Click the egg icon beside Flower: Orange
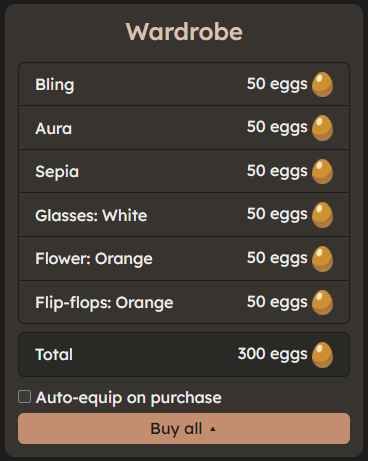The width and height of the screenshot is (368, 461). click(322, 259)
